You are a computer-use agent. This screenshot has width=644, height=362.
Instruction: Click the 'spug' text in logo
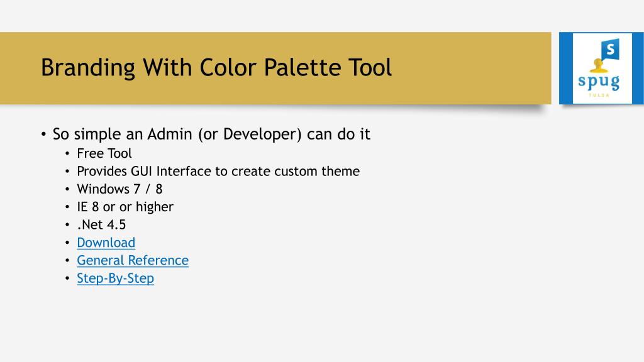tap(599, 82)
